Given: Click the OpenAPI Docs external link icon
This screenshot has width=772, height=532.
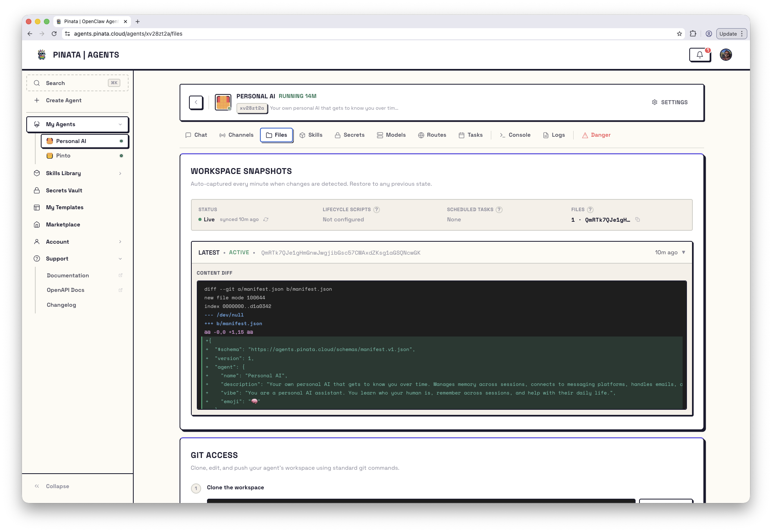Looking at the screenshot, I should pyautogui.click(x=120, y=290).
